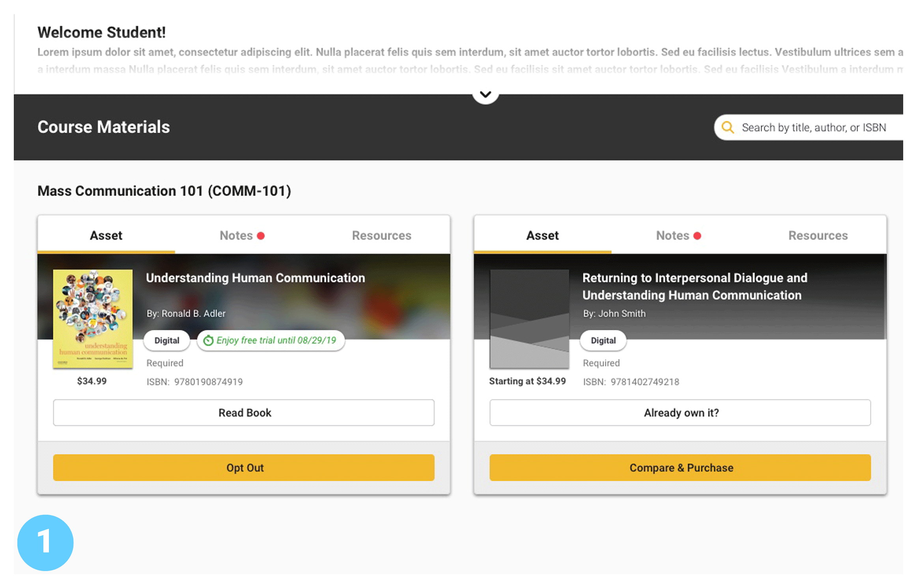
Task: Click the Already own it? button
Action: click(x=680, y=413)
